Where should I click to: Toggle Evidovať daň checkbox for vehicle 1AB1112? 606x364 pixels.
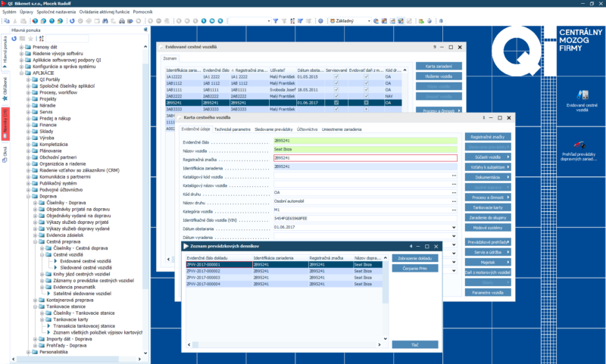(367, 83)
